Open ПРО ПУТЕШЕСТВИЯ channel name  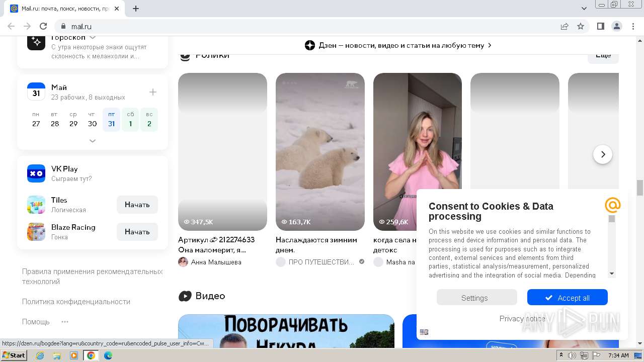321,262
